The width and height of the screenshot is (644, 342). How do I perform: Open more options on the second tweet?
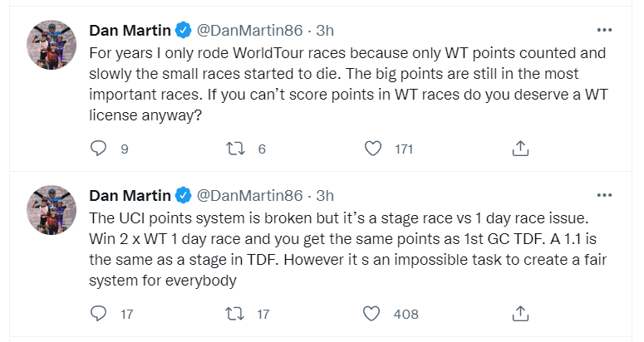click(605, 196)
